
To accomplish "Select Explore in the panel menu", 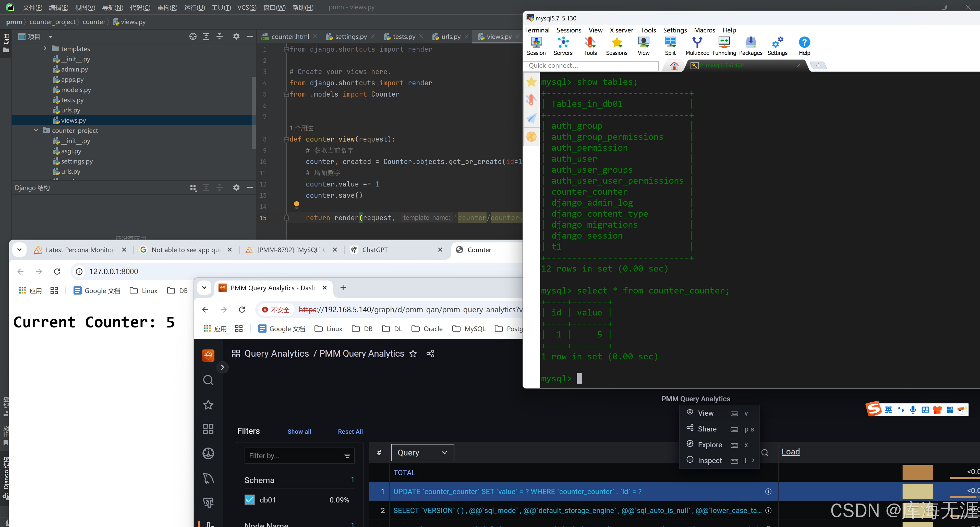I will coord(709,445).
